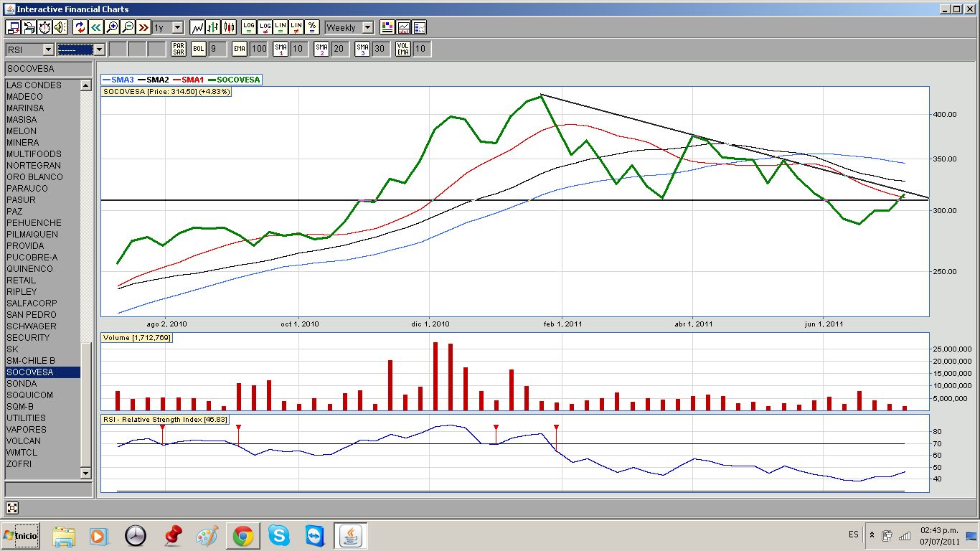Select MULTIFOODS in the stock list
The width and height of the screenshot is (980, 551).
click(42, 154)
